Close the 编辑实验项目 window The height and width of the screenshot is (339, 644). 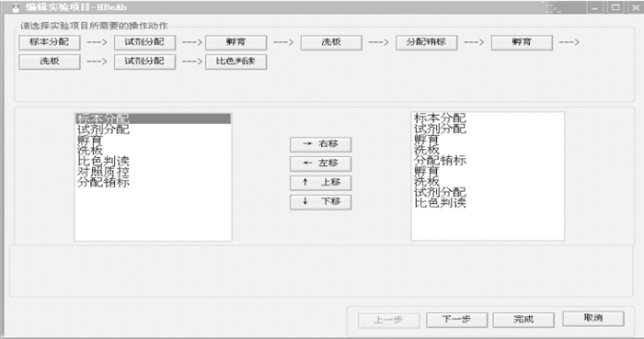(635, 7)
